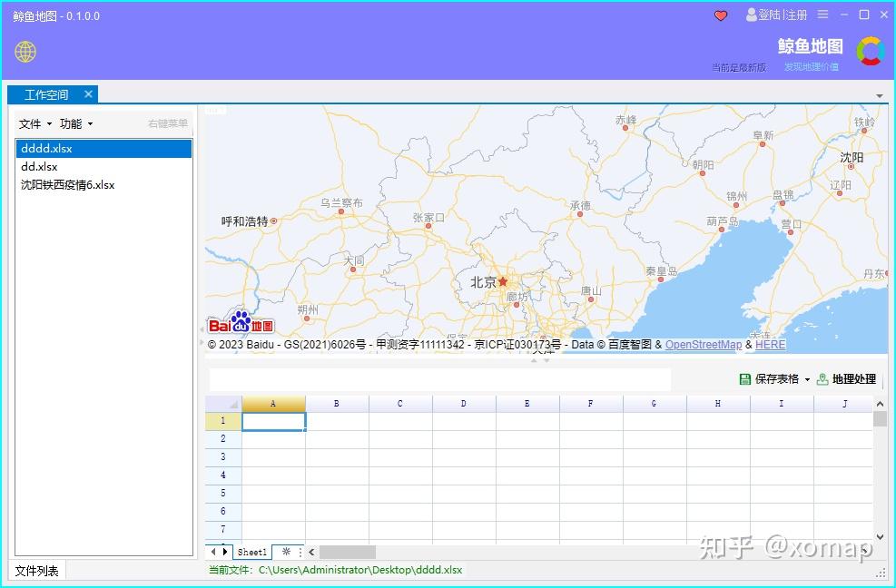Open the 功能 dropdown menu
The height and width of the screenshot is (588, 896).
pyautogui.click(x=76, y=124)
